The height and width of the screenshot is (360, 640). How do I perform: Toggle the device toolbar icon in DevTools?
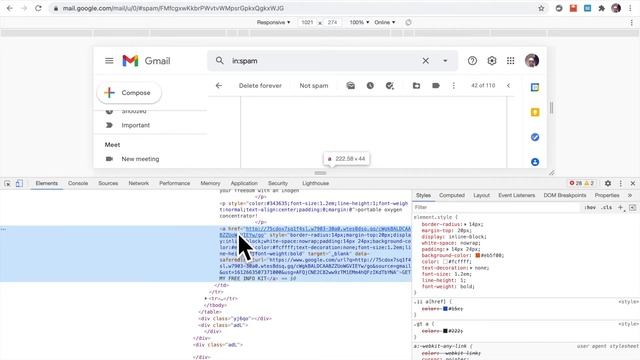click(x=19, y=184)
